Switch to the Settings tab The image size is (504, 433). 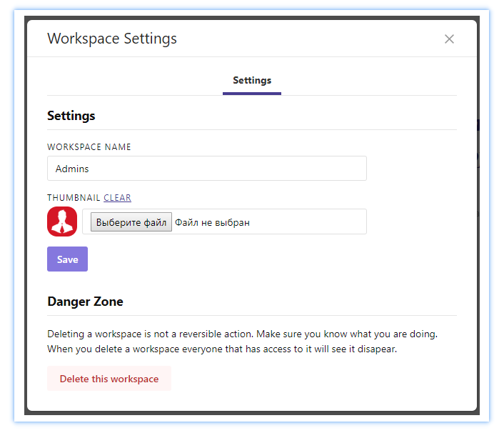pyautogui.click(x=252, y=81)
